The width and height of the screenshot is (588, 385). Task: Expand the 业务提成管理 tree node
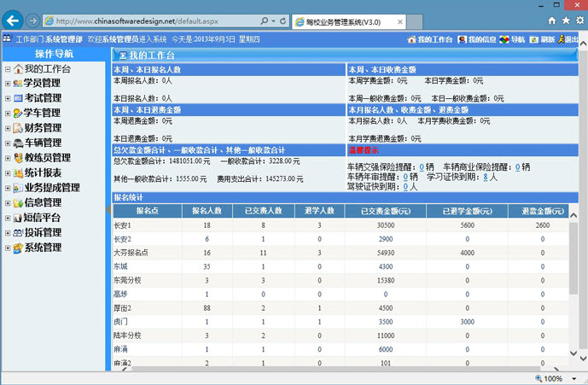pos(7,189)
